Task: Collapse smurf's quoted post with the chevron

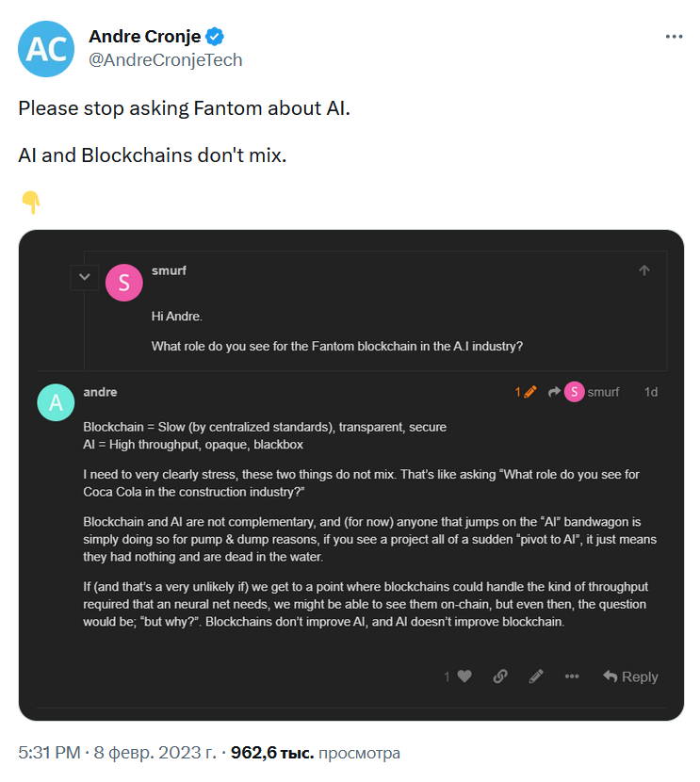Action: click(84, 276)
